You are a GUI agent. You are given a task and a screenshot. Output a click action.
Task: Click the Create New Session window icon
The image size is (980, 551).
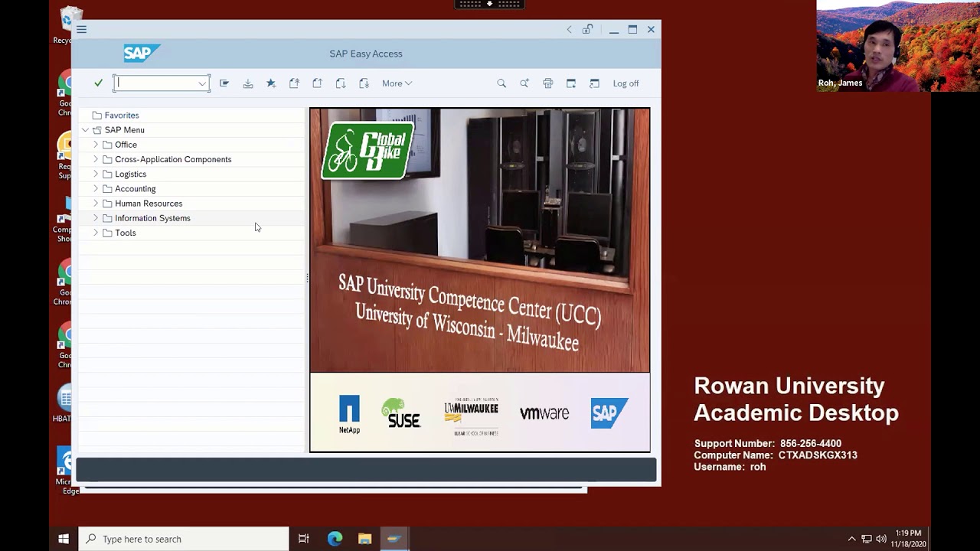571,83
